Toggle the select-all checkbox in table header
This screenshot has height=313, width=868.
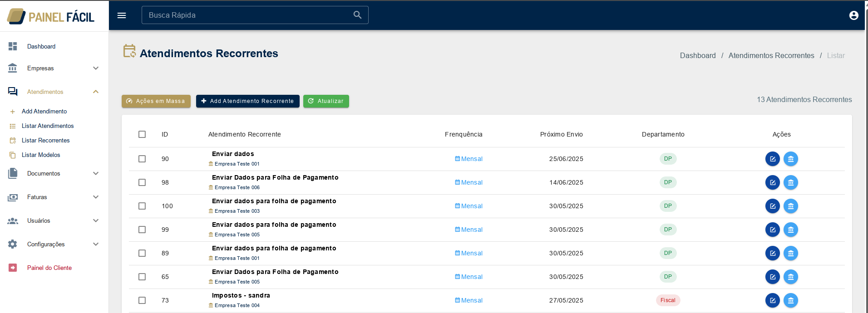142,134
